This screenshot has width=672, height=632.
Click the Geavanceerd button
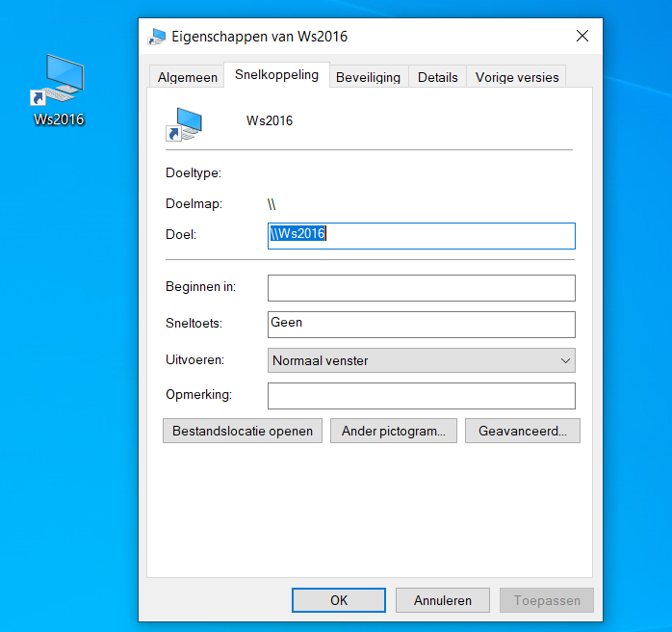[522, 431]
